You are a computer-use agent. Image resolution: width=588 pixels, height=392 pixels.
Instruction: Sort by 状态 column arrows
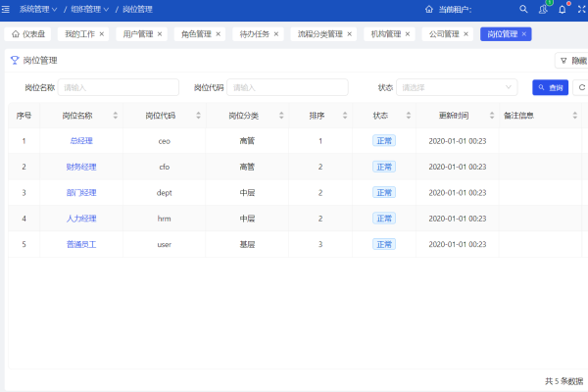point(409,116)
